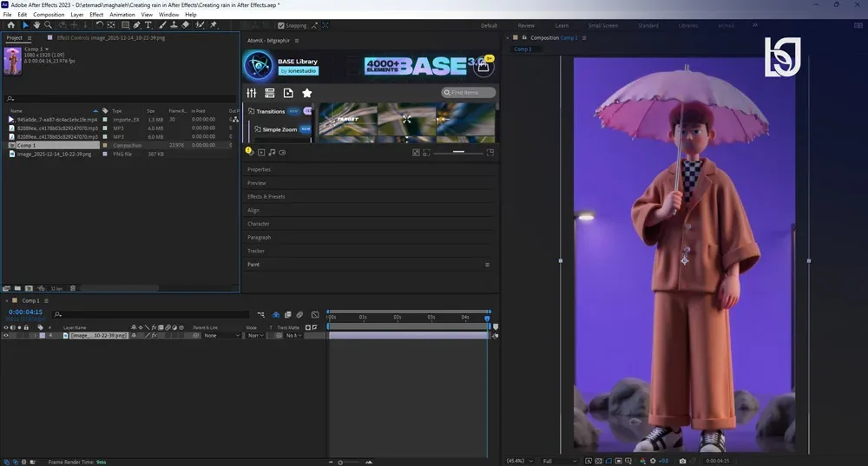Switch to Effect Controls tab
The image size is (868, 466).
point(111,37)
